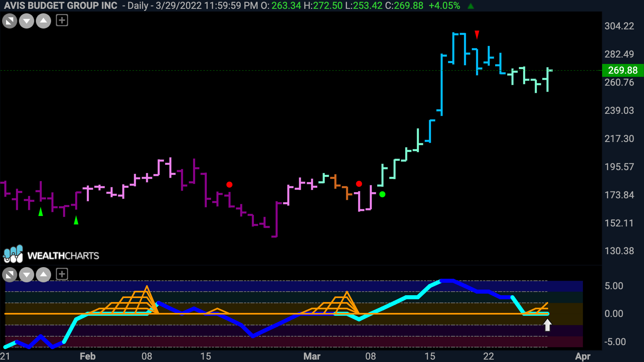Click the H:272.50 high value in header

[x=323, y=6]
